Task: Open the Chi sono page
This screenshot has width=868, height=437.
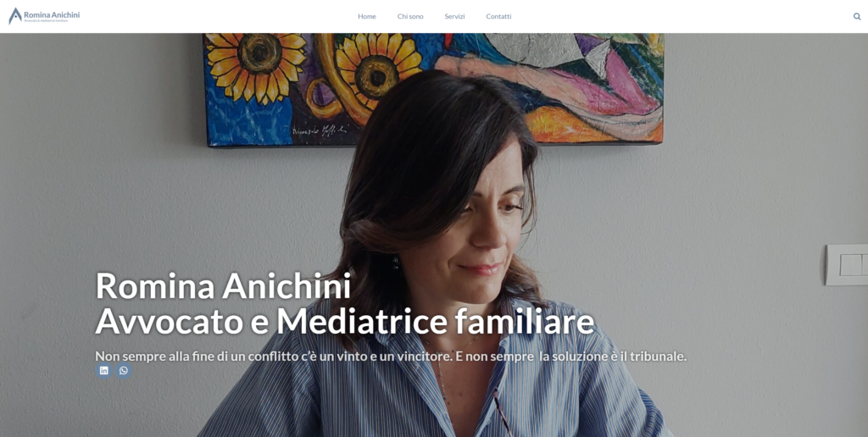Action: [410, 17]
